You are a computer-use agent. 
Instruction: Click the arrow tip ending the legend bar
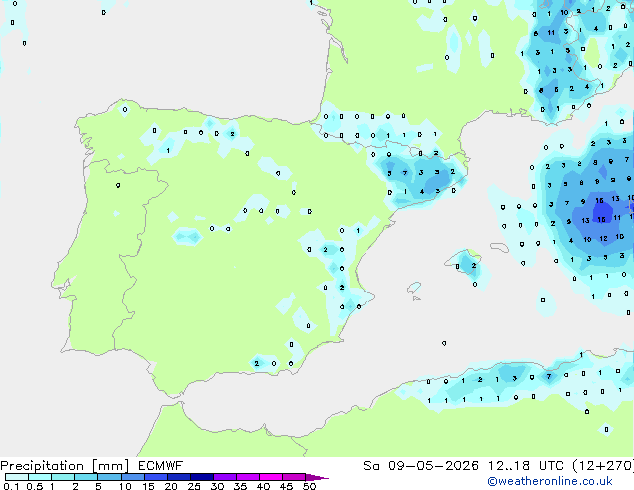(317, 477)
